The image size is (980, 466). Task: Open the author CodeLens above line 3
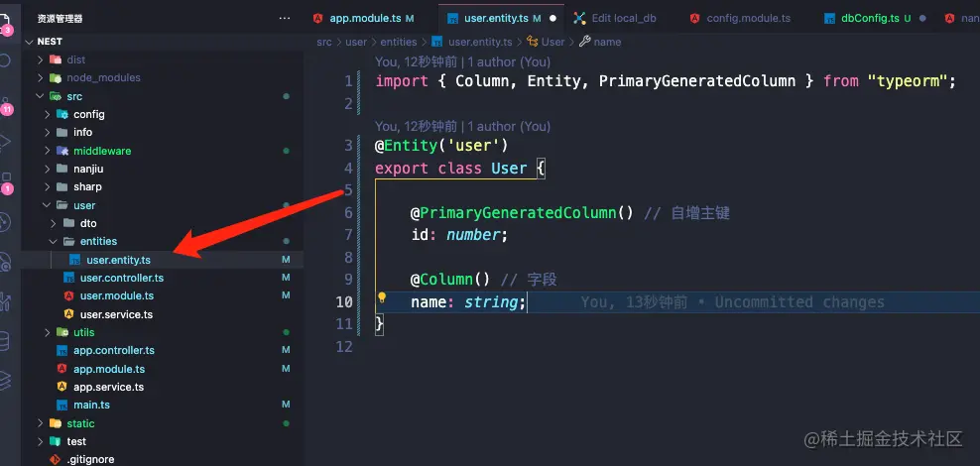point(462,126)
